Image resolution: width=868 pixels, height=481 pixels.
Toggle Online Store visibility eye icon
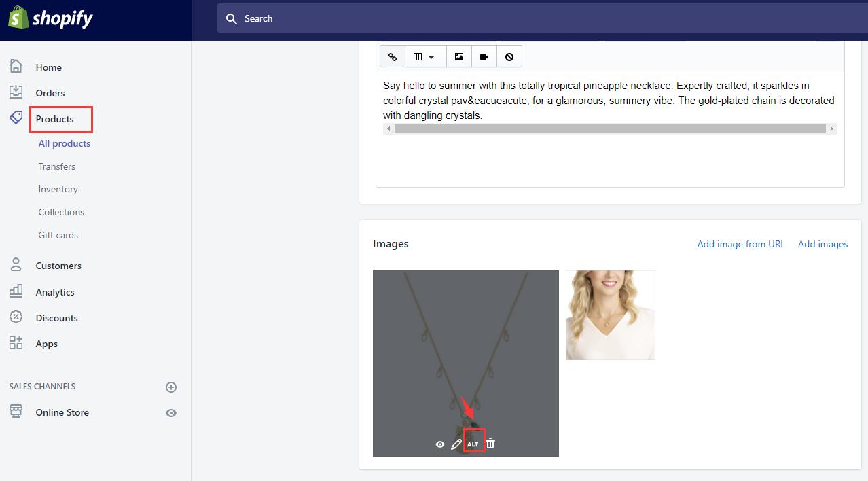170,412
